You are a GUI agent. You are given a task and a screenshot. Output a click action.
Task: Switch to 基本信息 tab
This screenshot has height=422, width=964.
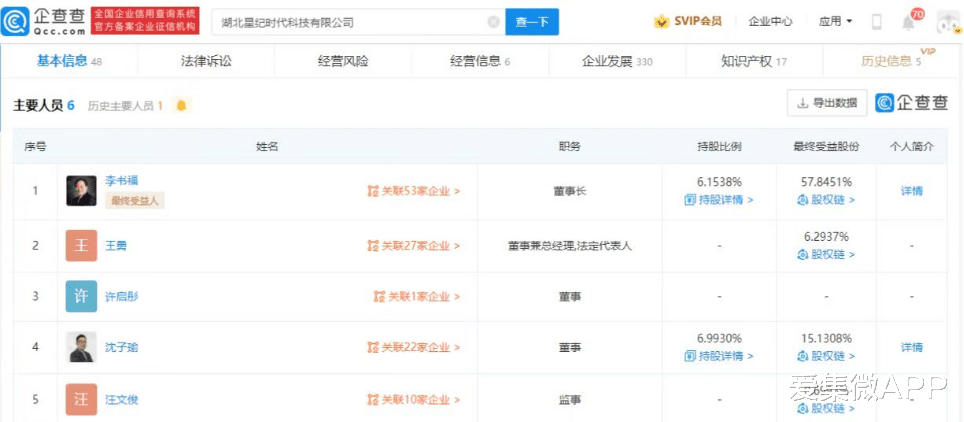[69, 61]
